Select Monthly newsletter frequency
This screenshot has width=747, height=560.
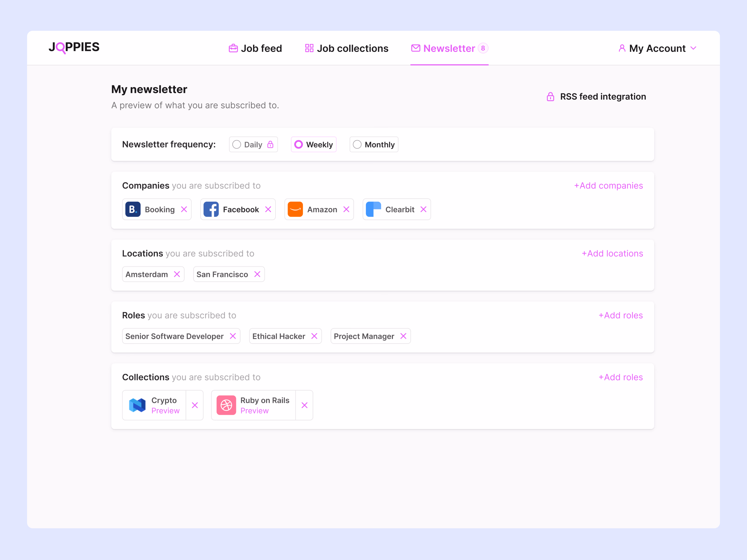374,144
